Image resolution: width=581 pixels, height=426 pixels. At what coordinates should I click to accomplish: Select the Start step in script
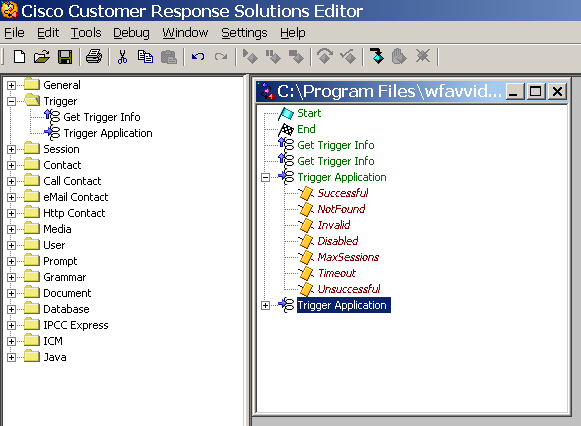coord(309,113)
